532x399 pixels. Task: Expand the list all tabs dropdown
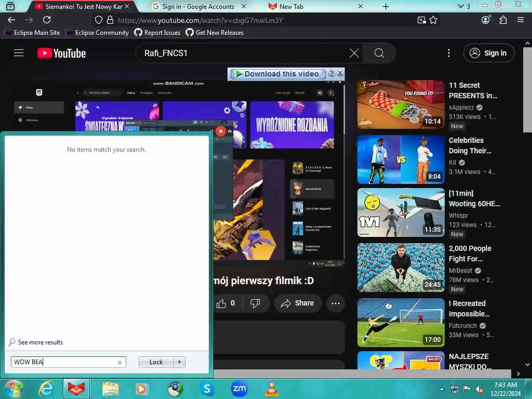click(463, 6)
